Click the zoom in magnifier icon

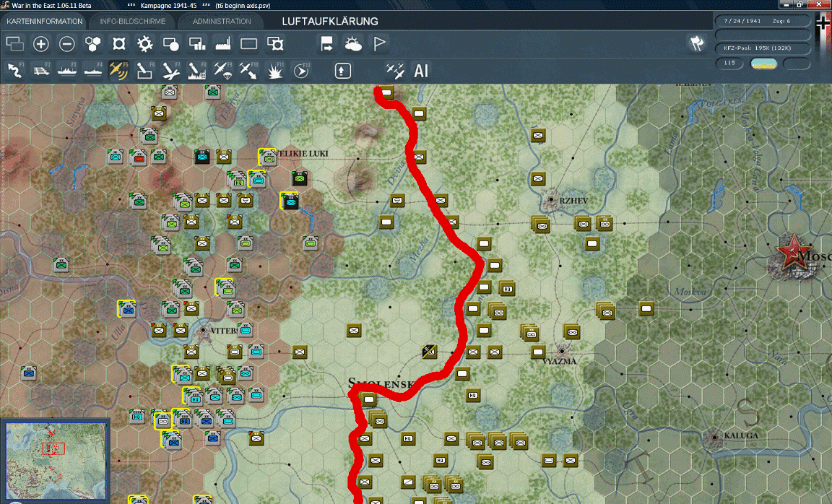[x=40, y=44]
